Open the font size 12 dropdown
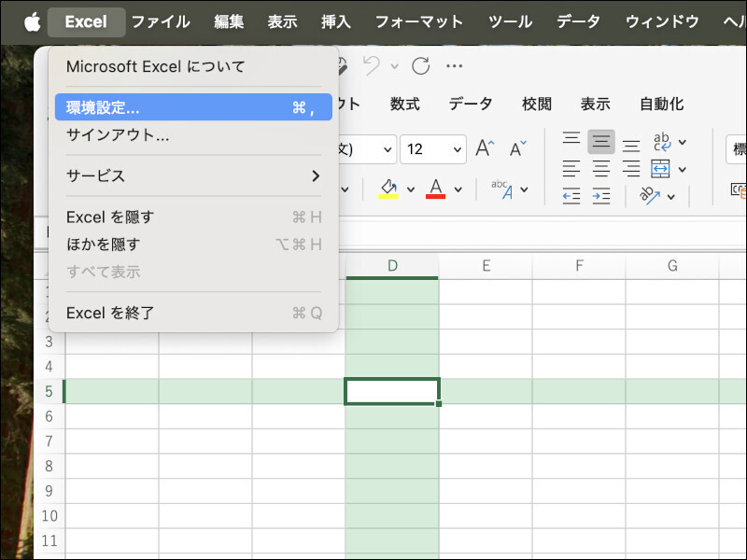This screenshot has height=560, width=747. pos(458,149)
